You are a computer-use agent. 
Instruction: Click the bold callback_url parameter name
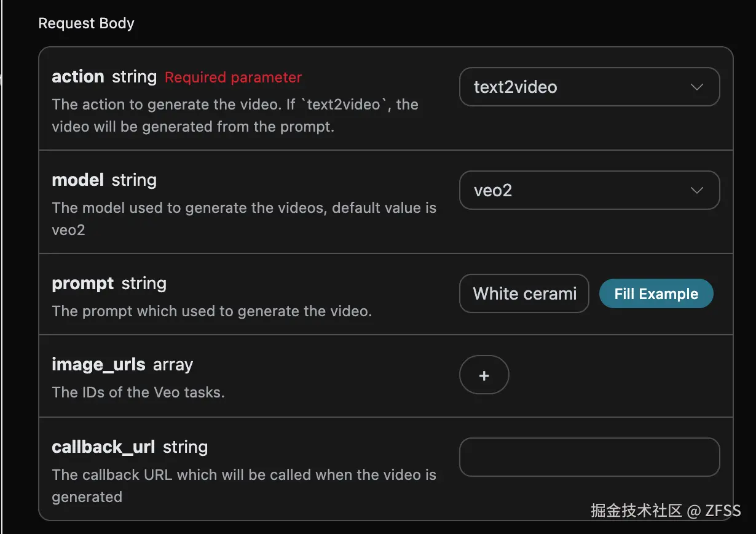[x=103, y=447]
